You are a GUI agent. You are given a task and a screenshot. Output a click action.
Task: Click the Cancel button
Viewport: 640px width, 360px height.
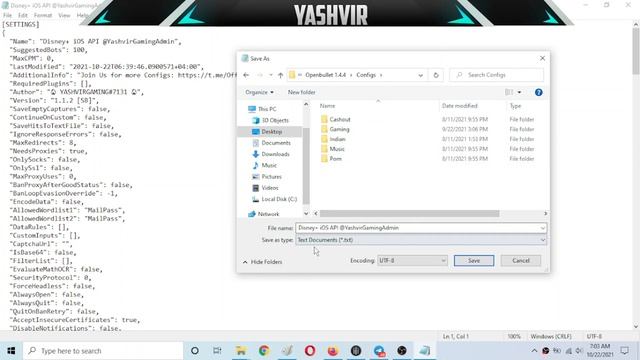click(521, 260)
